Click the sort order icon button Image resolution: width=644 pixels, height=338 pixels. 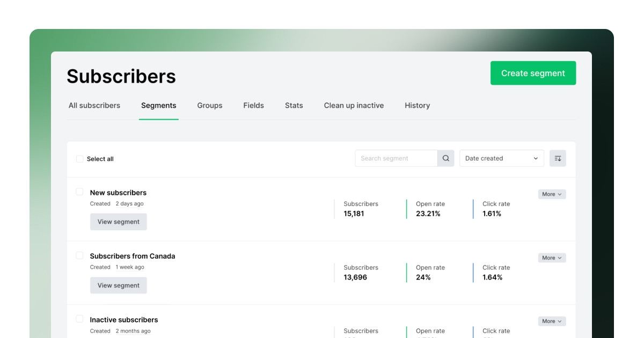(x=558, y=158)
